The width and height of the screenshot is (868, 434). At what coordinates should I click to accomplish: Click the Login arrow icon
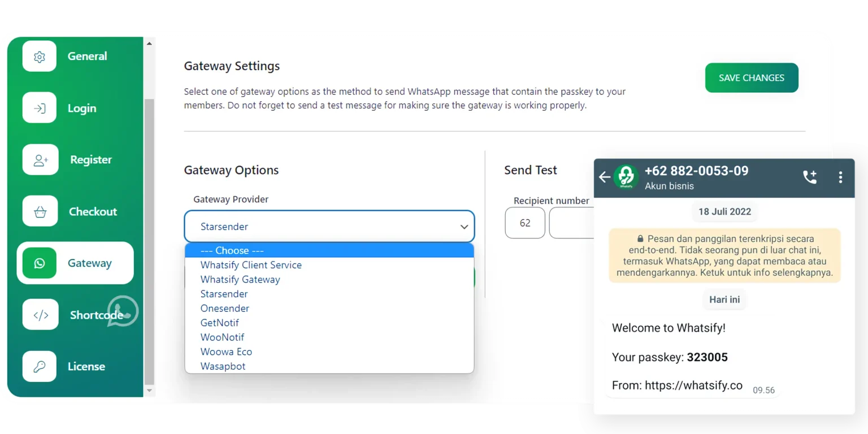coord(40,108)
